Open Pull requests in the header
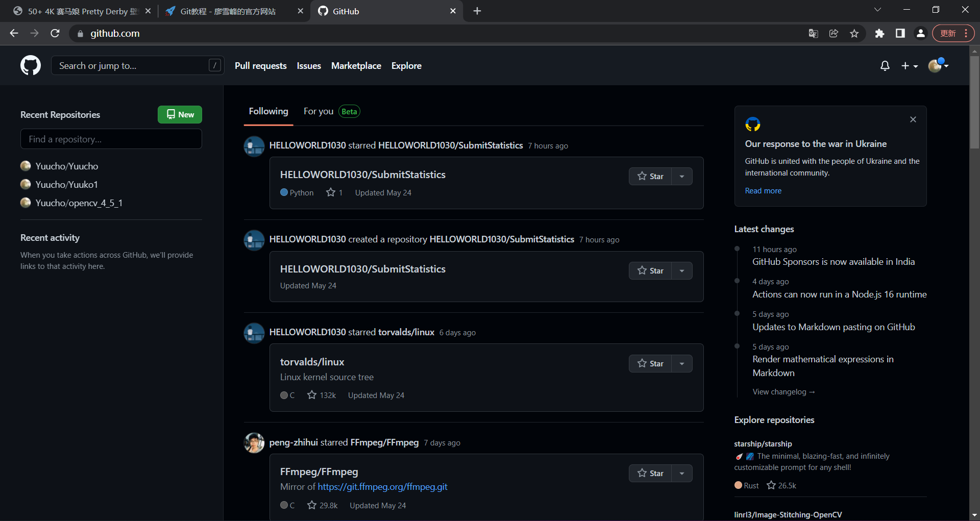 click(x=261, y=66)
